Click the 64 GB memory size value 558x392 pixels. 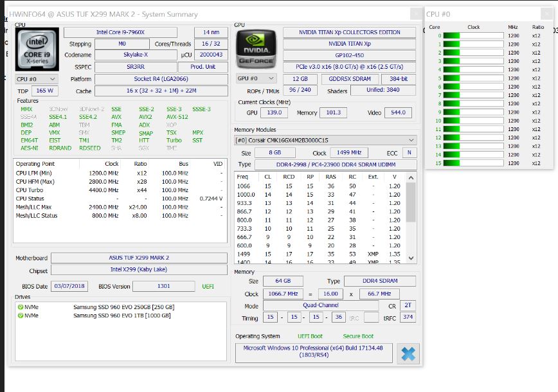(283, 281)
